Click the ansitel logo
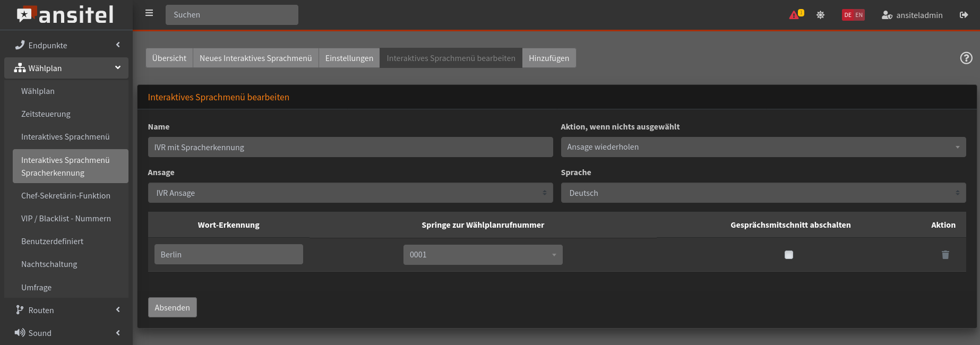980x345 pixels. tap(66, 15)
